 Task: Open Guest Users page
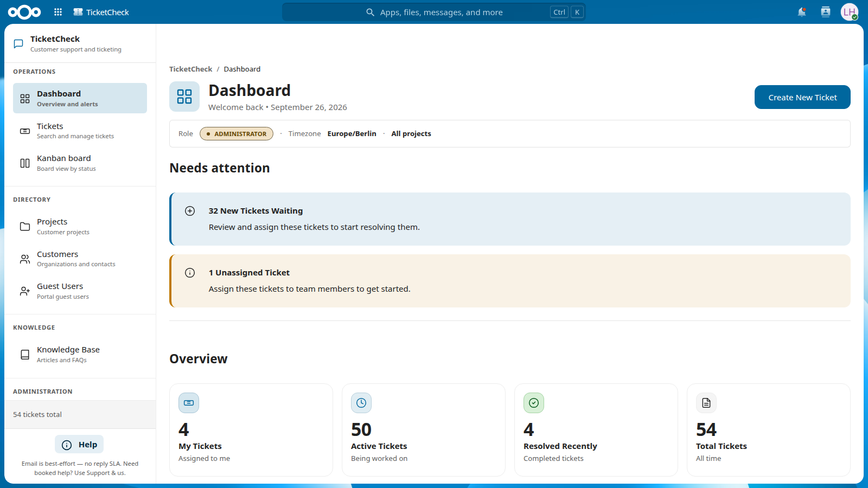(x=80, y=291)
